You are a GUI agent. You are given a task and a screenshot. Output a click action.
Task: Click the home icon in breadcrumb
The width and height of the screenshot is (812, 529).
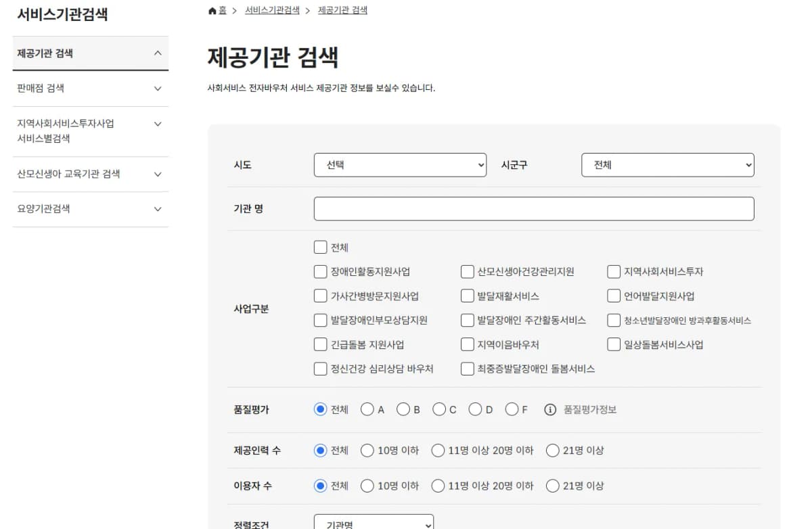212,11
